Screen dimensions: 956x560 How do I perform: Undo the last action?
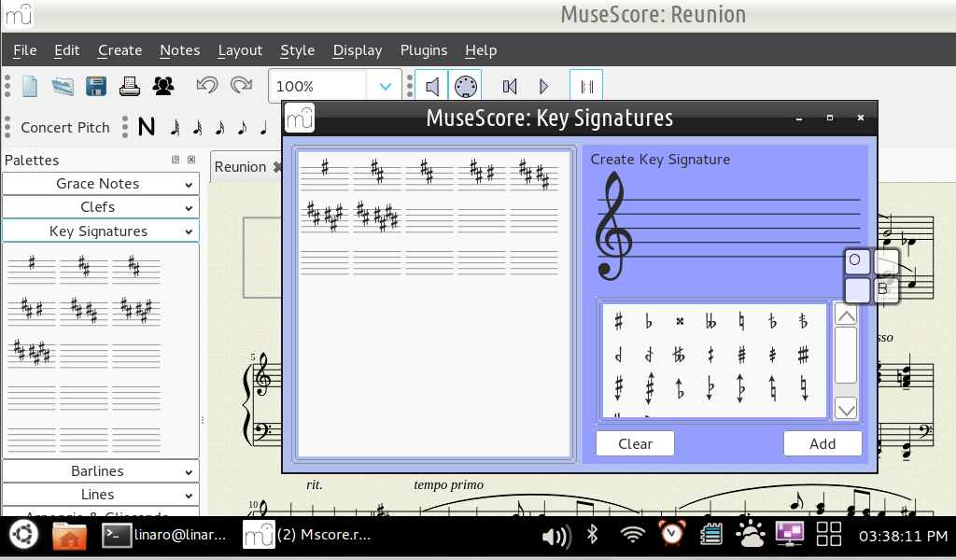pyautogui.click(x=207, y=85)
